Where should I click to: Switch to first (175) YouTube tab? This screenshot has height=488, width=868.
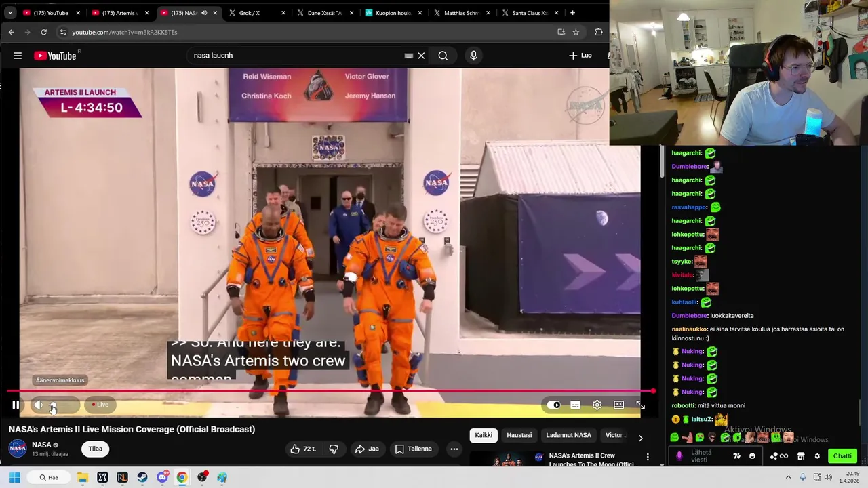[x=52, y=13]
